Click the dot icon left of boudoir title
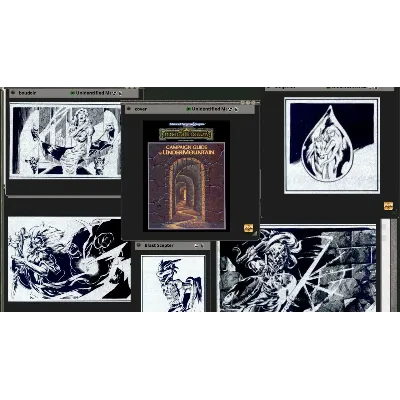The width and height of the screenshot is (400, 400). click(13, 92)
